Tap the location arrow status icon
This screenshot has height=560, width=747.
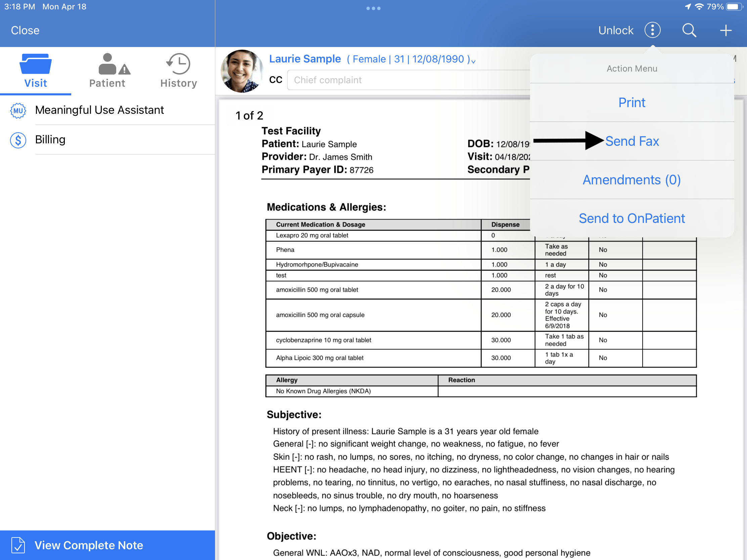[x=688, y=7]
